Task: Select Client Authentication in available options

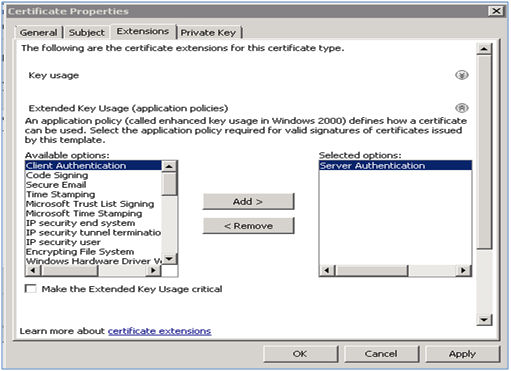Action: (93, 166)
